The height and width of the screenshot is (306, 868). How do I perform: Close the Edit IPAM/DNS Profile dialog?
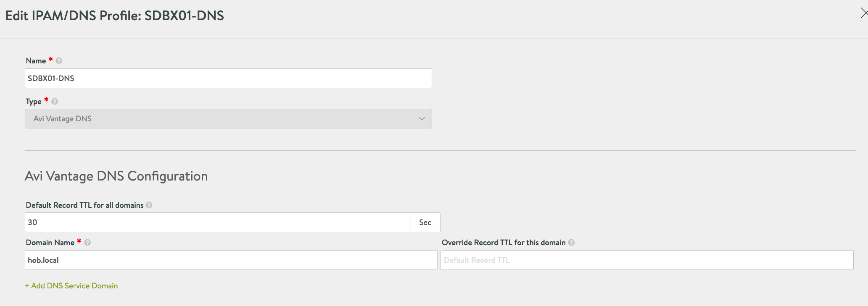pos(864,13)
